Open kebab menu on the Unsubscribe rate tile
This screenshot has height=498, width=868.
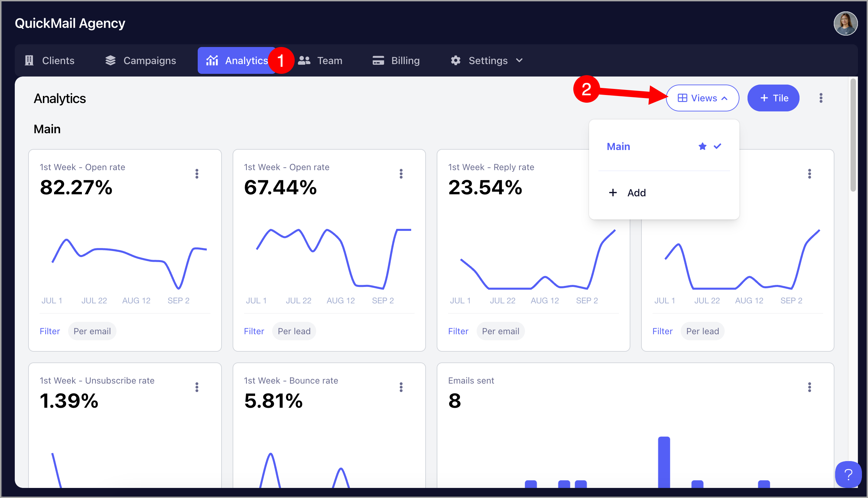pos(197,387)
